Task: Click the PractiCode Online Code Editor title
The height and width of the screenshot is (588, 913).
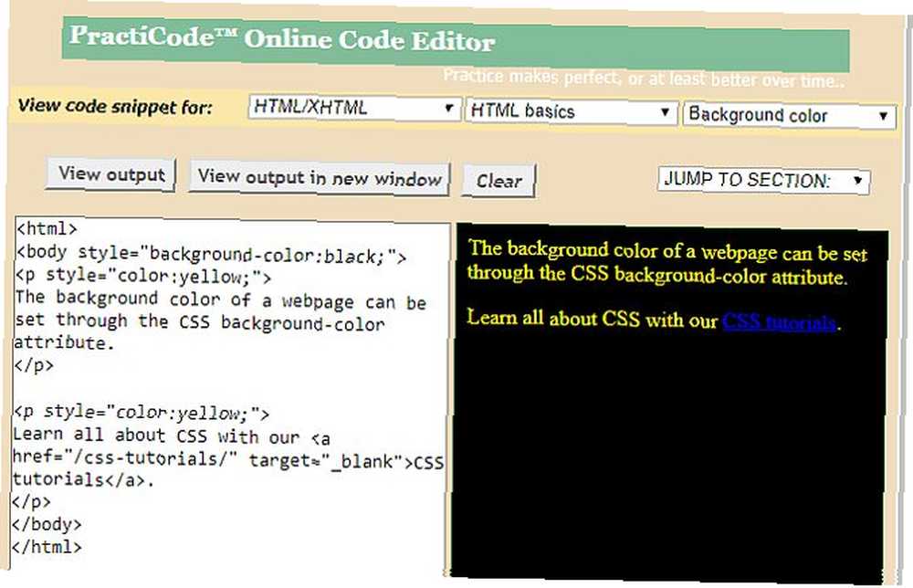Action: pos(282,38)
